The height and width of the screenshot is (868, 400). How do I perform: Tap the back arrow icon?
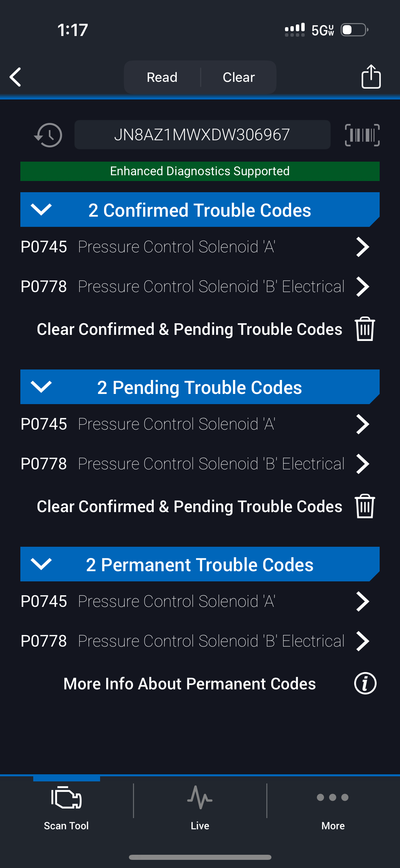point(16,77)
